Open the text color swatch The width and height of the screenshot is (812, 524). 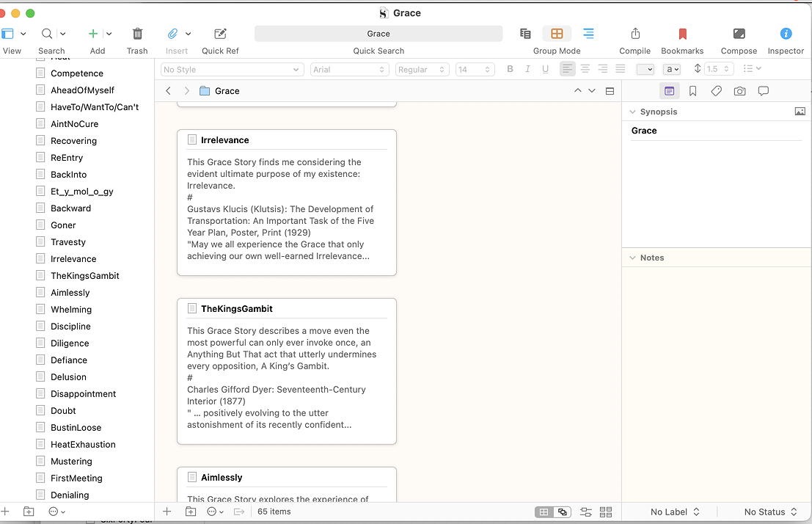645,70
